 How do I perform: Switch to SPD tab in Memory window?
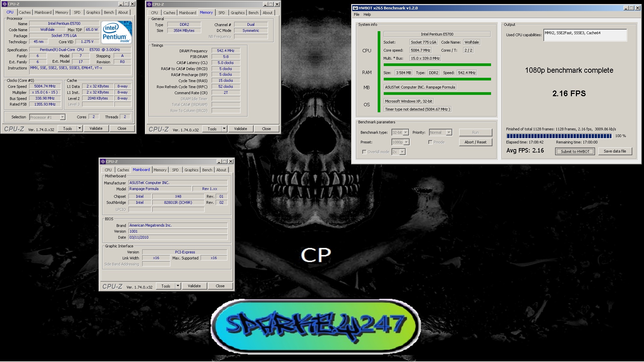click(x=222, y=13)
